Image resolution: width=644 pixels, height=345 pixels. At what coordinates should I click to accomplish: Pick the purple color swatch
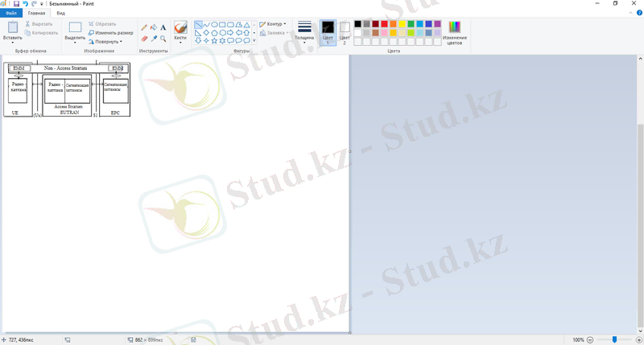(x=437, y=24)
